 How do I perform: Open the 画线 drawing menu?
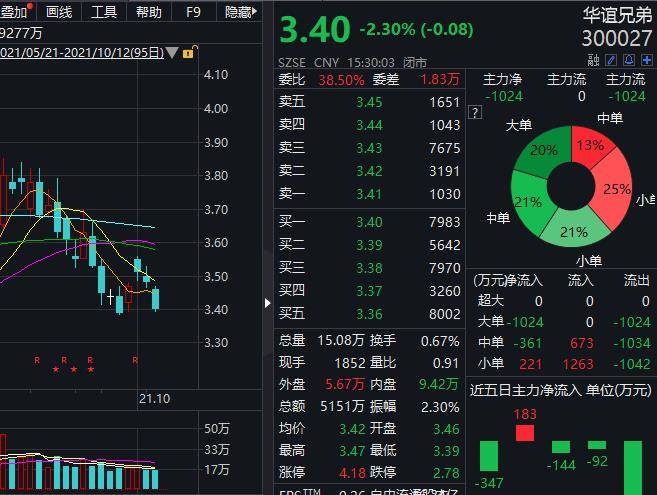pos(59,12)
